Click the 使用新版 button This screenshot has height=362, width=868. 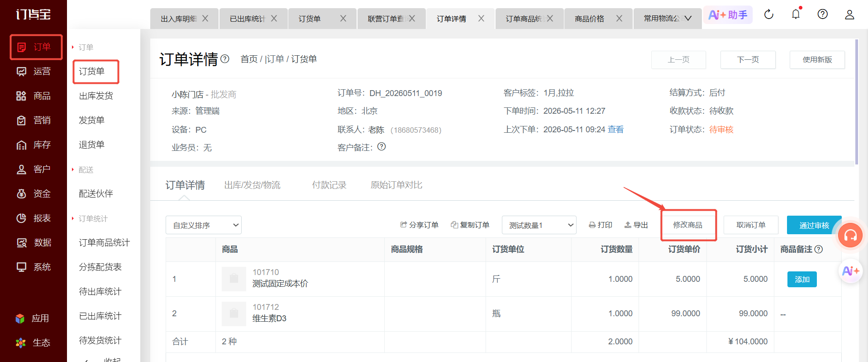[817, 60]
